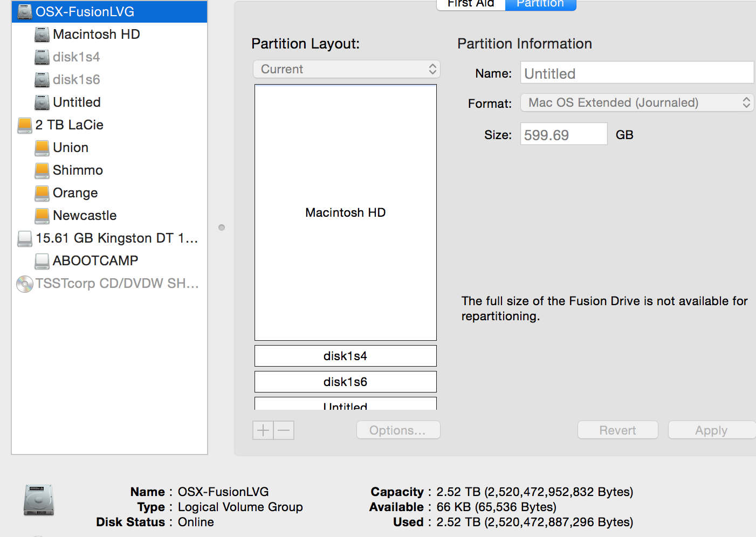Click the 2 TB LaCie external drive icon
The width and height of the screenshot is (756, 537).
tap(25, 125)
